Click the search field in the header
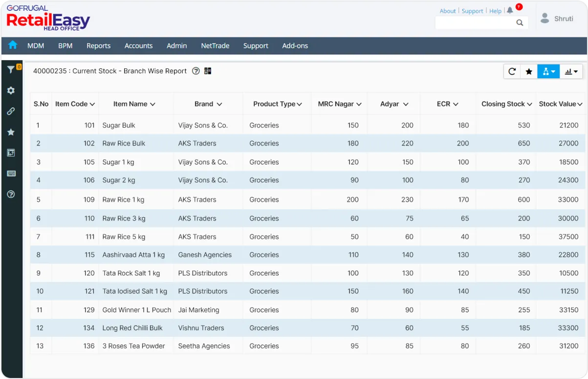Viewport: 588px width, 379px height. (477, 22)
